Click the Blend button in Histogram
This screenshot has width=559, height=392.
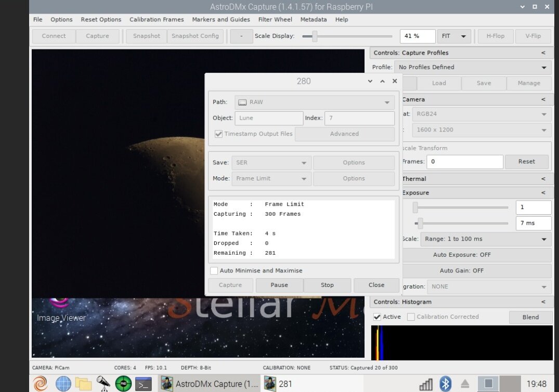530,317
